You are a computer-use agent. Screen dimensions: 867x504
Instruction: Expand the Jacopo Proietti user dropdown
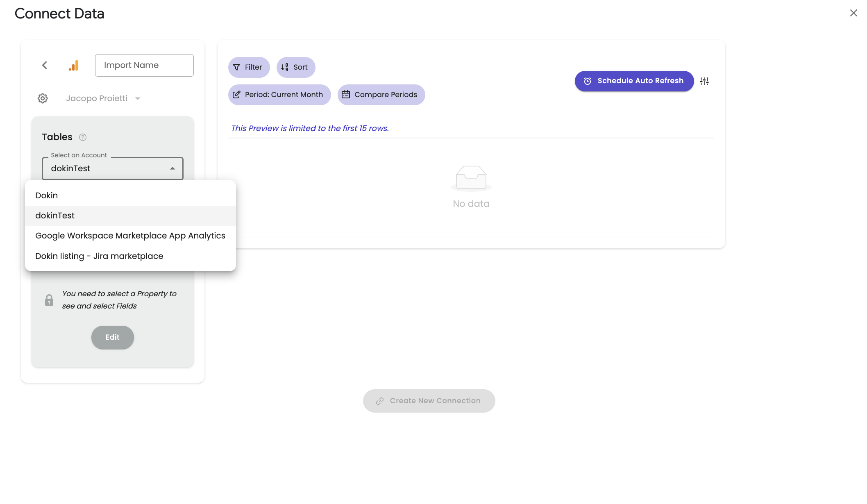[x=138, y=98]
